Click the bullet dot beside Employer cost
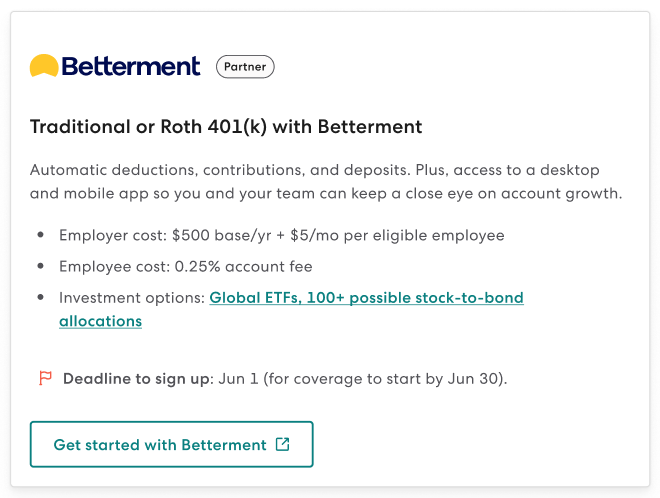 [40, 235]
